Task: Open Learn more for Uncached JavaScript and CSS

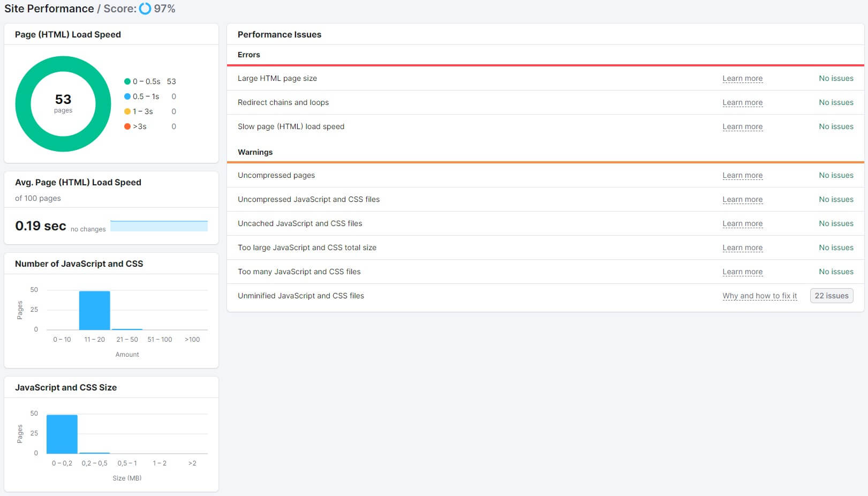Action: pos(742,223)
